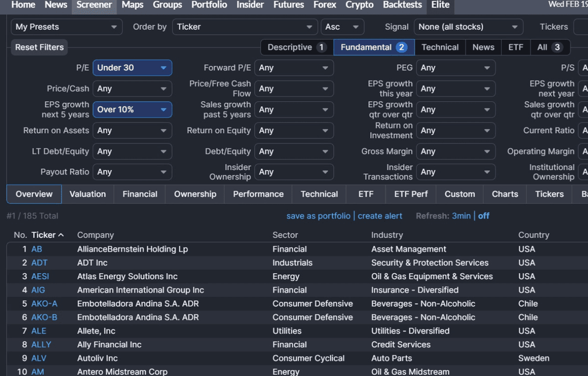
Task: Open the Forward P/E filter dropdown
Action: (294, 67)
